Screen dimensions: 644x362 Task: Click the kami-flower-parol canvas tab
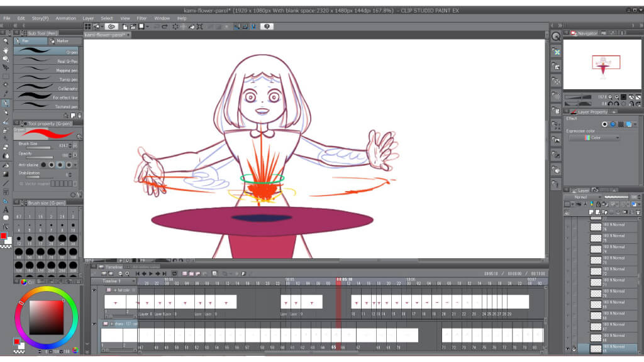104,35
